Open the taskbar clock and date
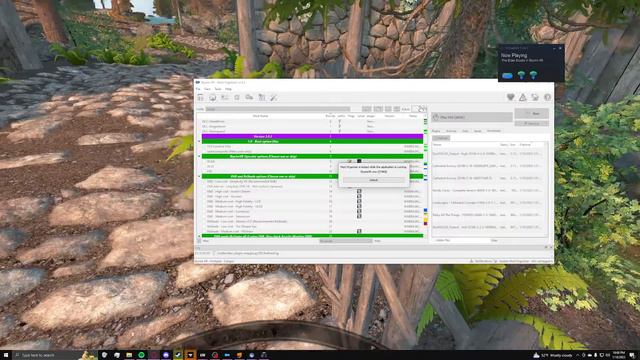This screenshot has height=360, width=640. (x=619, y=355)
